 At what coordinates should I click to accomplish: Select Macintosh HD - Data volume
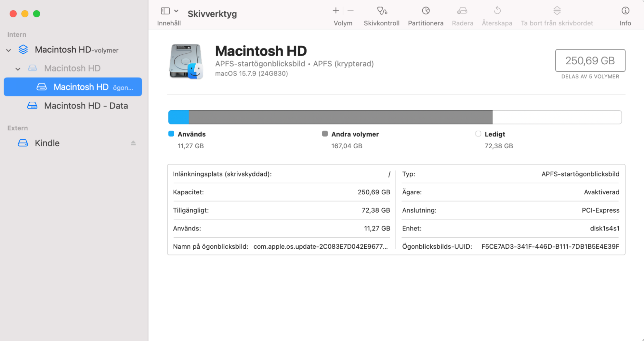tap(73, 106)
